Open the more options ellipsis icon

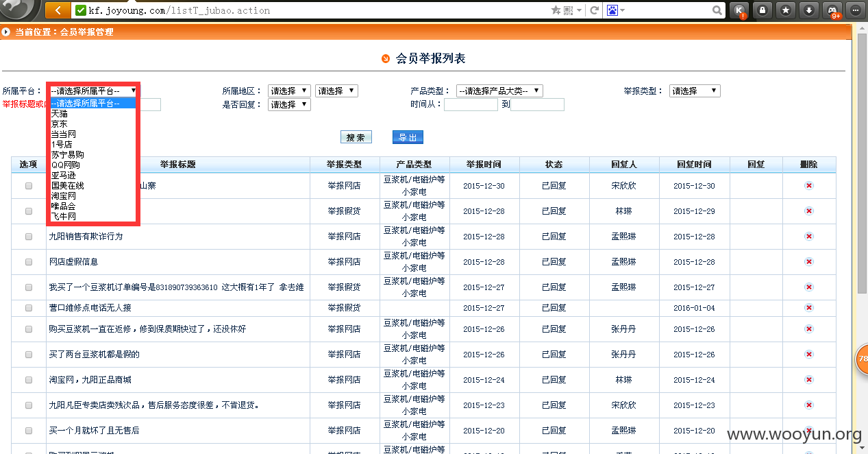coord(855,10)
